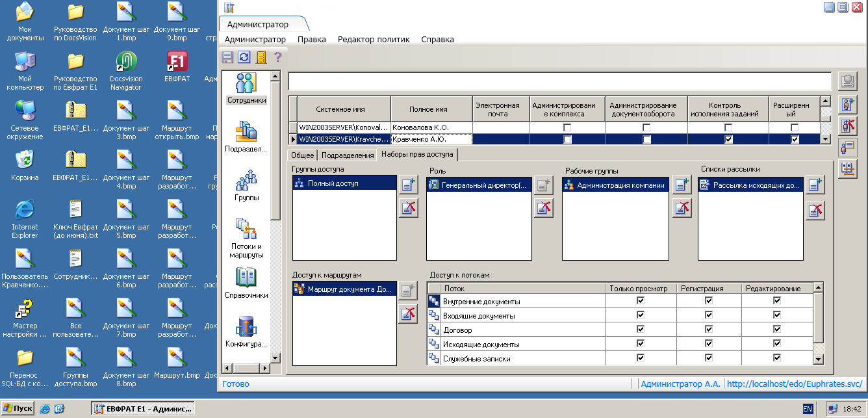The image size is (868, 418).
Task: Click the Полное имя column header
Action: tap(431, 109)
